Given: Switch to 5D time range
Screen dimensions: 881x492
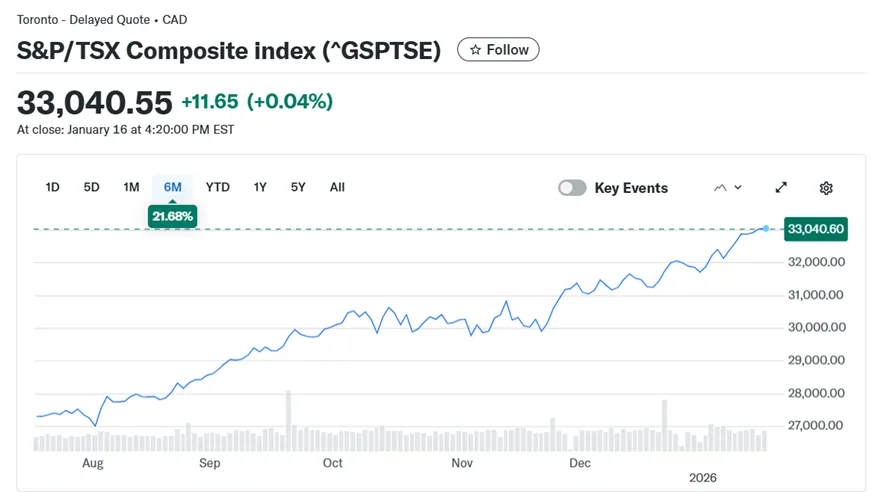Looking at the screenshot, I should click(91, 187).
